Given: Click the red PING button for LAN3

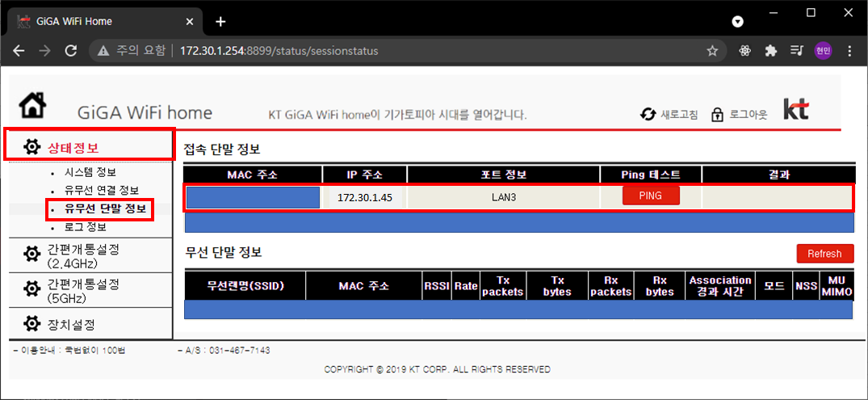Looking at the screenshot, I should click(651, 196).
